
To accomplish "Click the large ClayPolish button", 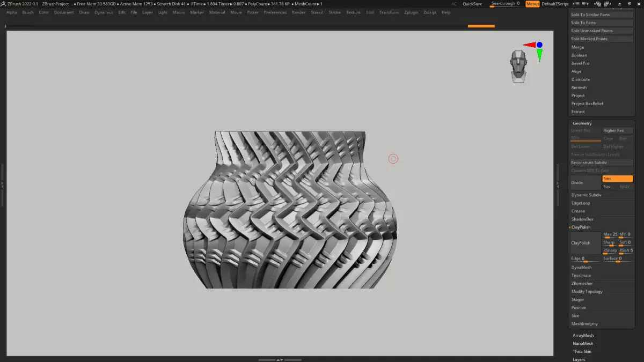I will [586, 243].
